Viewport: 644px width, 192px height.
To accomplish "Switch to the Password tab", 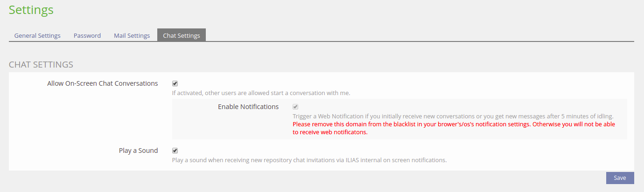I will 87,35.
